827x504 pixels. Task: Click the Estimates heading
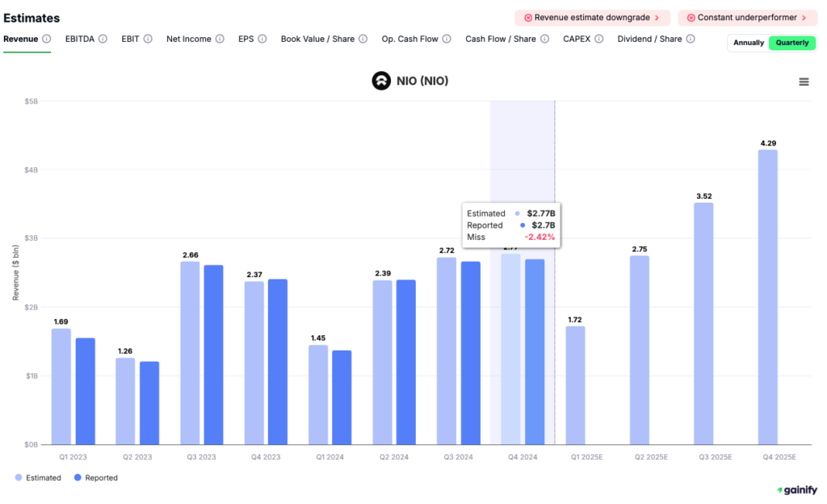pyautogui.click(x=31, y=18)
